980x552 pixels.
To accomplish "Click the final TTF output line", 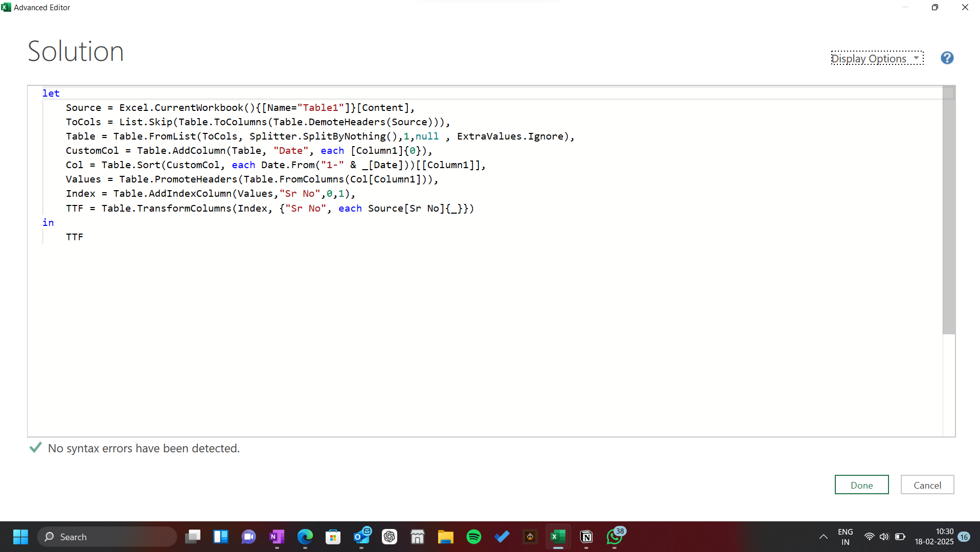I will [74, 237].
